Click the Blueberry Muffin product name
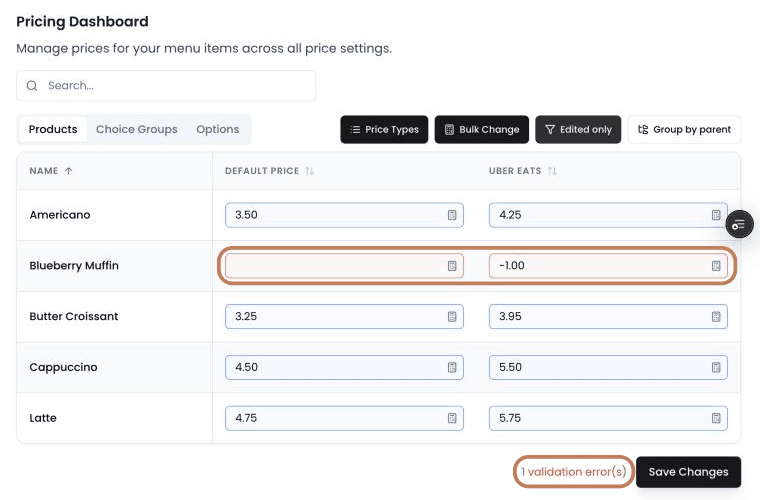The image size is (760, 500). (74, 266)
